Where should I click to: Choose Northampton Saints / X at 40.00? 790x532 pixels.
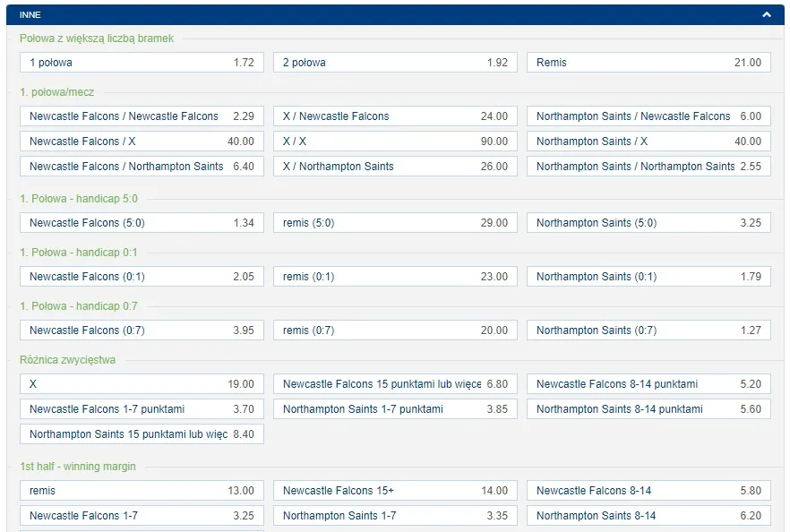648,142
